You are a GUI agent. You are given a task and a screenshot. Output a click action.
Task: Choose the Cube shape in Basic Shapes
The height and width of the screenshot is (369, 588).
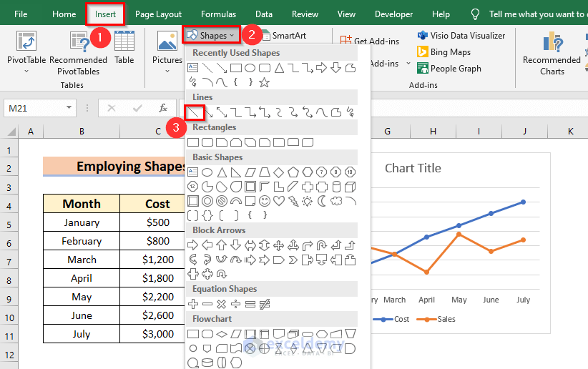[351, 187]
